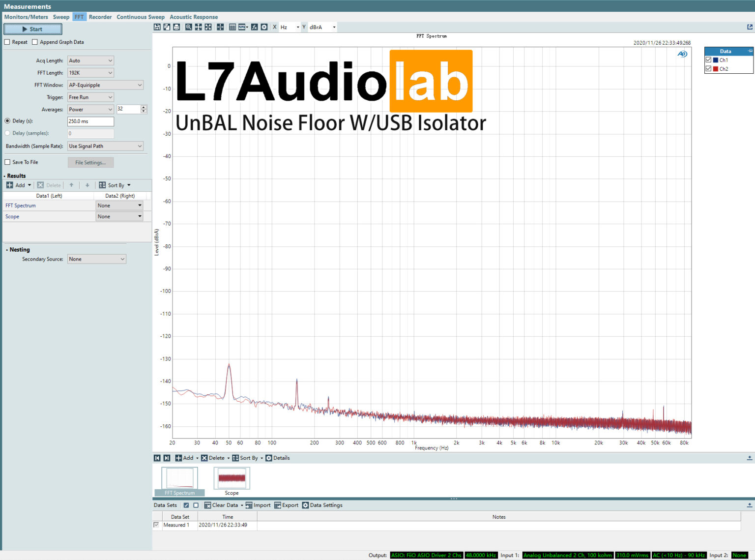Open the Y axis dBrA unit dropdown
755x560 pixels.
pyautogui.click(x=322, y=27)
